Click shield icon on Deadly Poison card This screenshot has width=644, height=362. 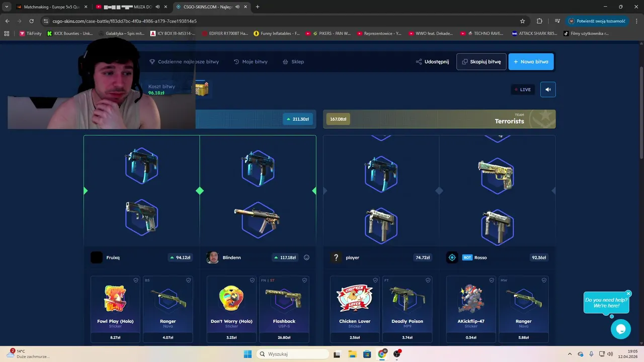click(427, 280)
